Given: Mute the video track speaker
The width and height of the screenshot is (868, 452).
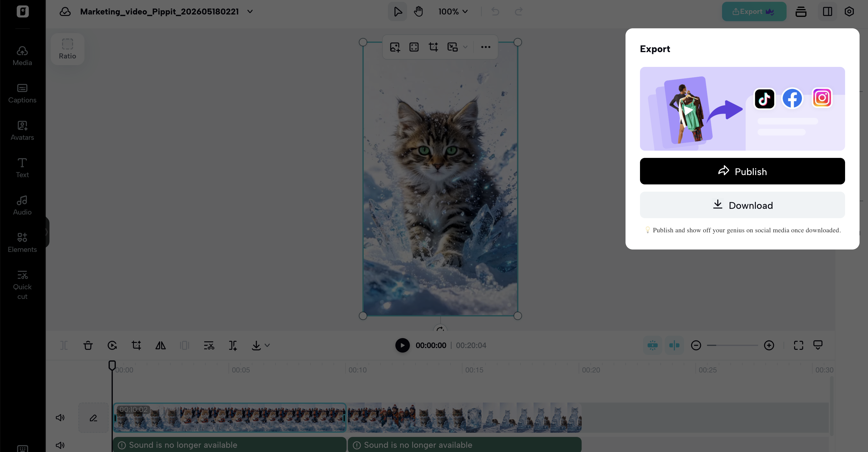Looking at the screenshot, I should click(60, 418).
